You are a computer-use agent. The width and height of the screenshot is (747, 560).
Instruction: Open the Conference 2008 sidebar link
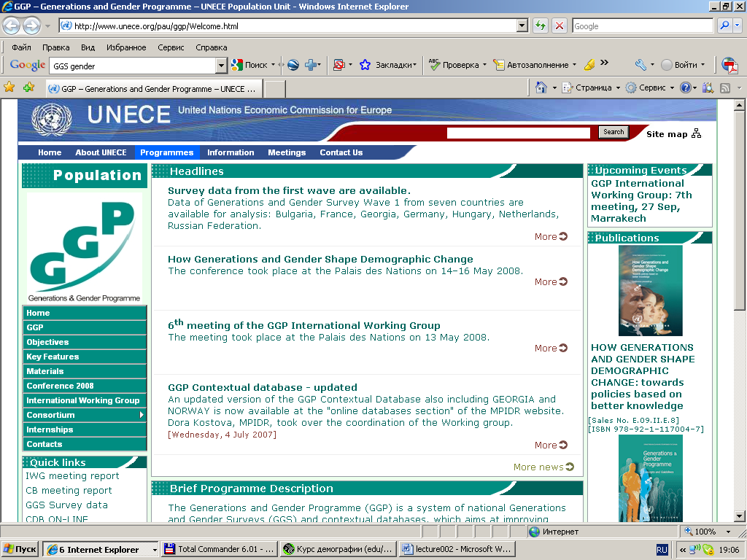pos(85,386)
